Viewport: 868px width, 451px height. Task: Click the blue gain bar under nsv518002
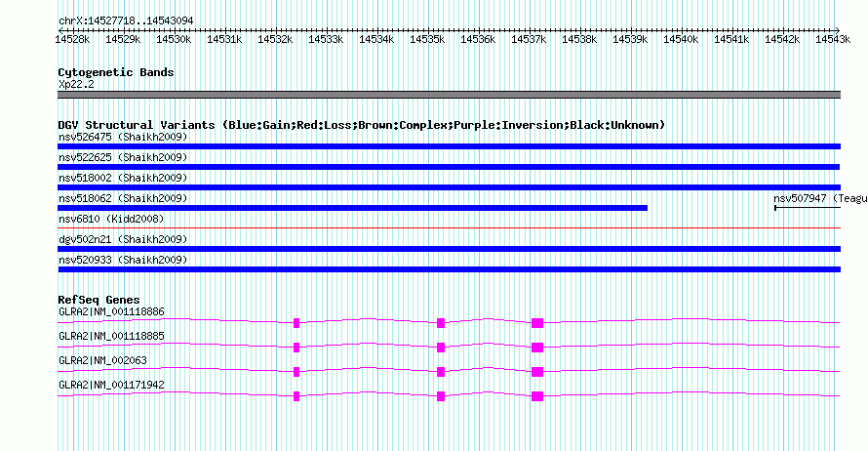tap(449, 187)
